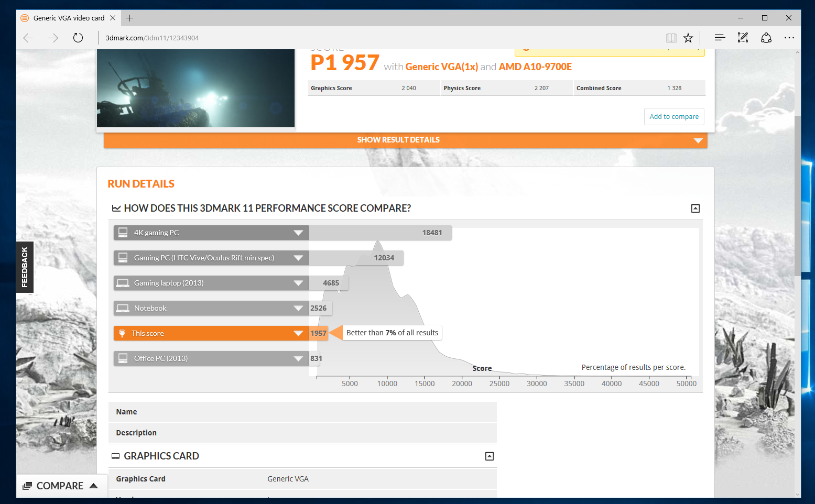Click the card icon beside GRAPHICS CARD heading
This screenshot has width=815, height=504.
(x=116, y=456)
